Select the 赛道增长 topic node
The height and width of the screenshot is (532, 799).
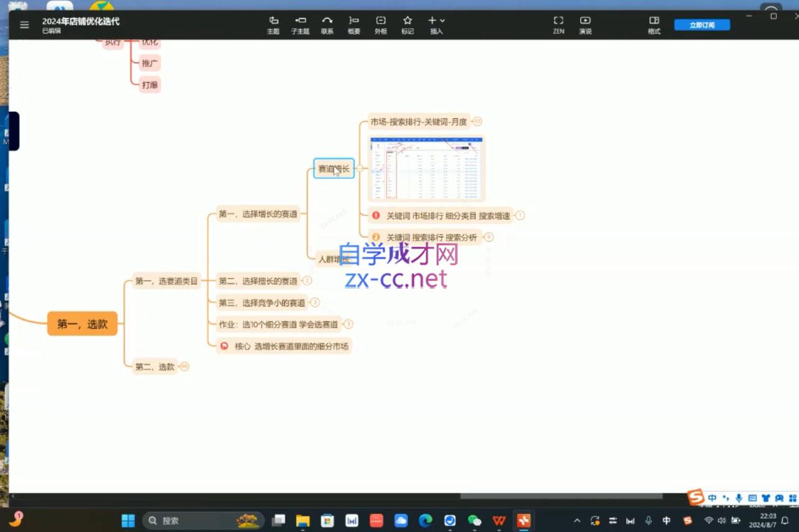tap(334, 168)
